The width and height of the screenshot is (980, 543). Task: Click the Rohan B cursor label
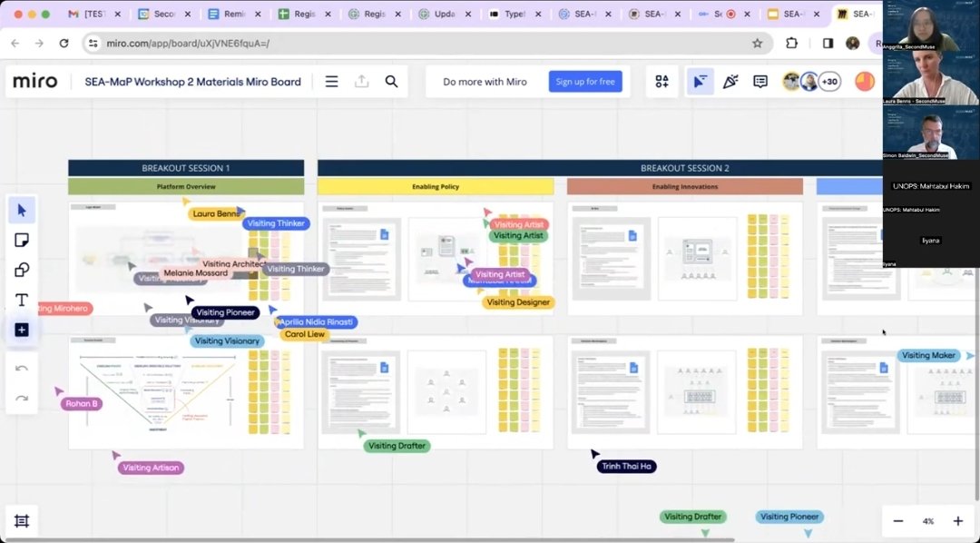tap(82, 403)
